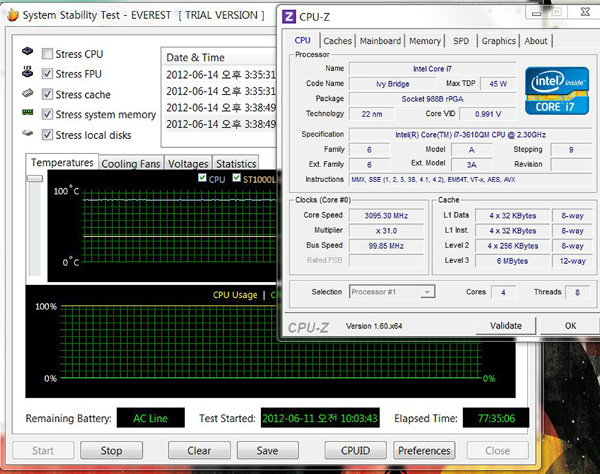Click the Test Started timestamp display
This screenshot has width=600, height=474.
pyautogui.click(x=320, y=418)
